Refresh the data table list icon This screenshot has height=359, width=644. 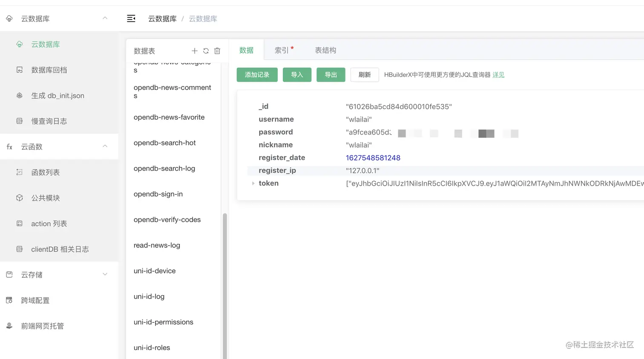coord(206,51)
